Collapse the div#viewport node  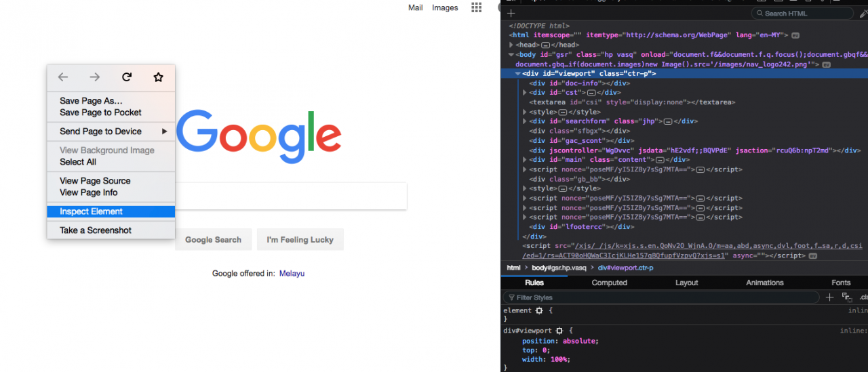[518, 73]
